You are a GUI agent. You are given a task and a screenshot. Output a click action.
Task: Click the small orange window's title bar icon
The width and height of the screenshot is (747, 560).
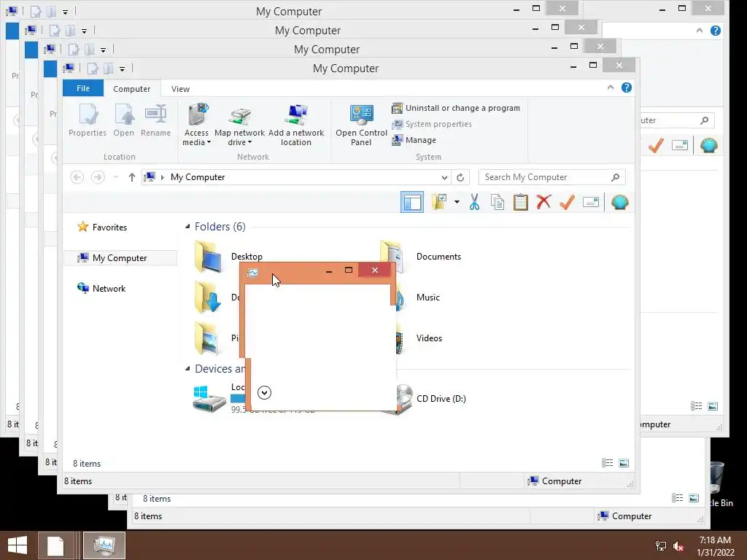click(252, 273)
